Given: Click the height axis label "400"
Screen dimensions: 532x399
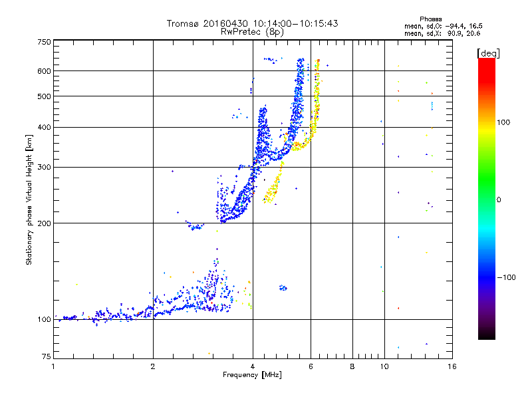Looking at the screenshot, I should click(44, 128).
